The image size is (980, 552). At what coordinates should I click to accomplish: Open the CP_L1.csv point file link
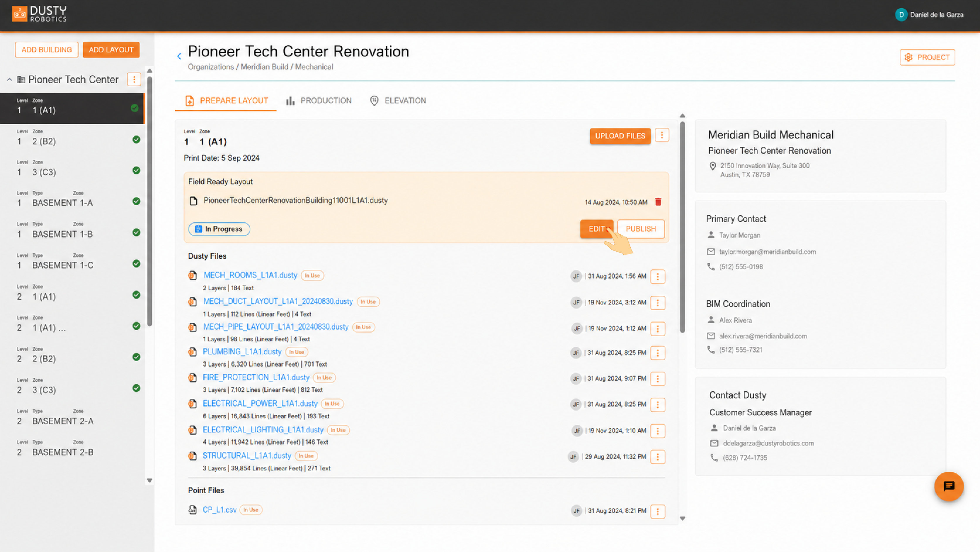tap(220, 510)
